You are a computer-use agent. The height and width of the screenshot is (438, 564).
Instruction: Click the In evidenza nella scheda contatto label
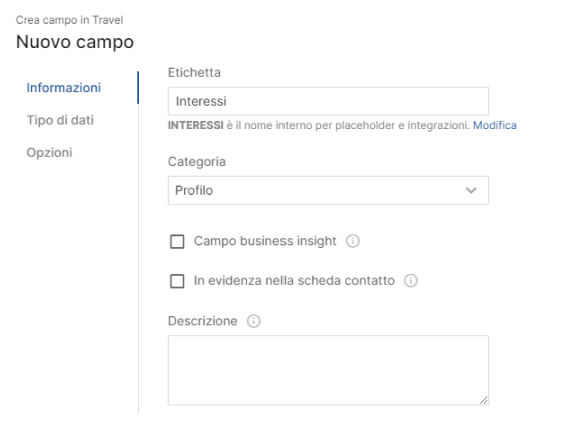294,280
